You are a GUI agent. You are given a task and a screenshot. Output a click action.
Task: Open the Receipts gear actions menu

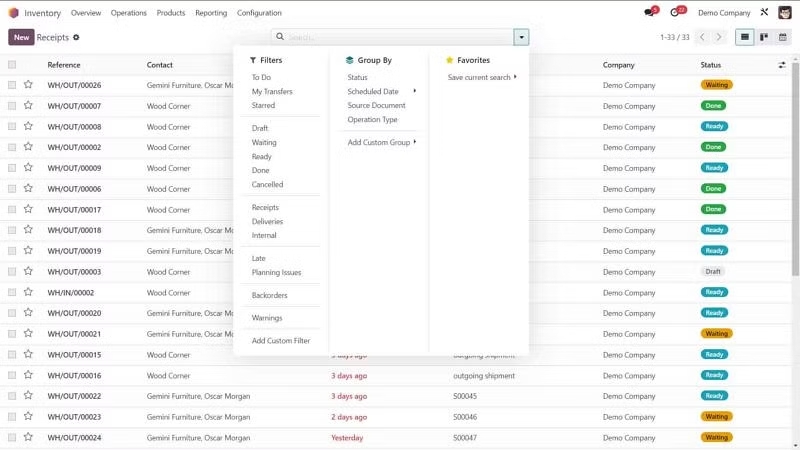[76, 37]
